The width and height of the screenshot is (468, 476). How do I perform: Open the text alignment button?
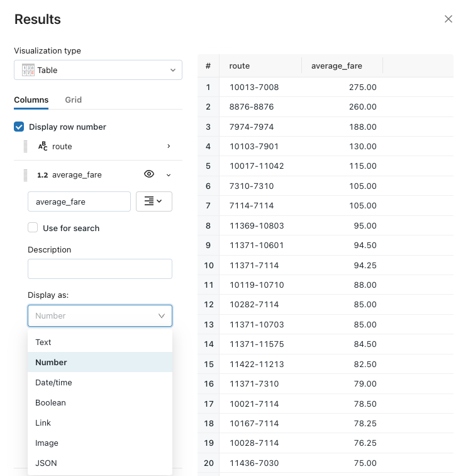[153, 201]
